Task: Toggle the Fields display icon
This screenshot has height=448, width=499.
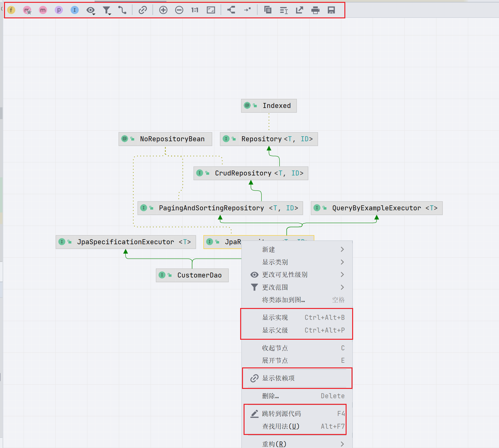Action: tap(11, 10)
